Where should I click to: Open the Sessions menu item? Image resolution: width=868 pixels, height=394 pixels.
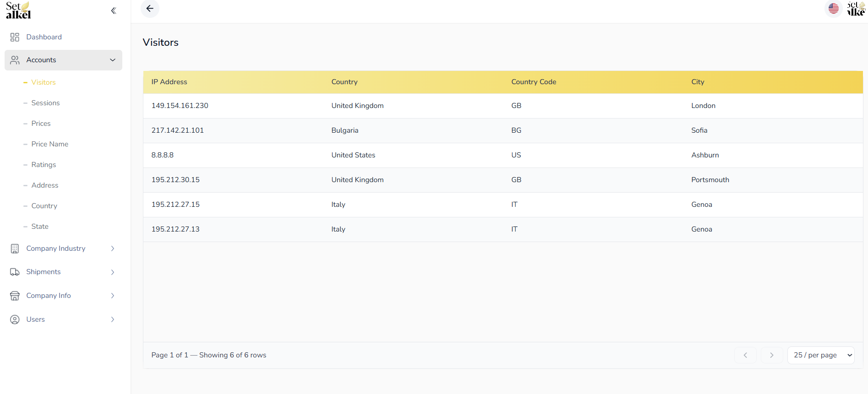pyautogui.click(x=45, y=103)
